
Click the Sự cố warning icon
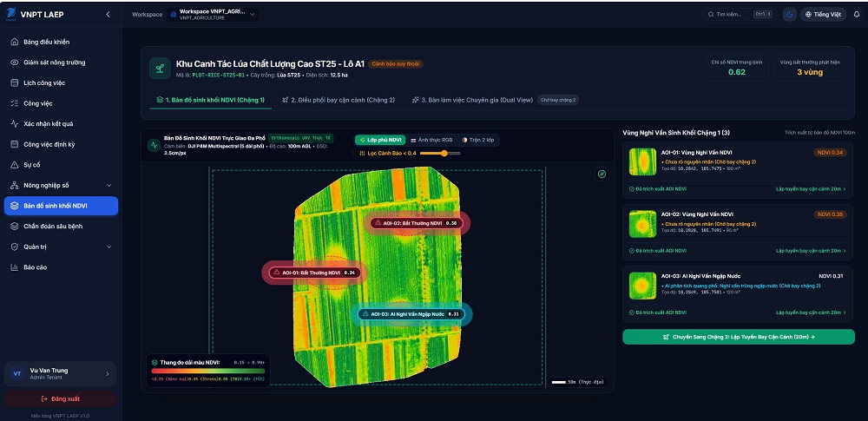coord(15,165)
